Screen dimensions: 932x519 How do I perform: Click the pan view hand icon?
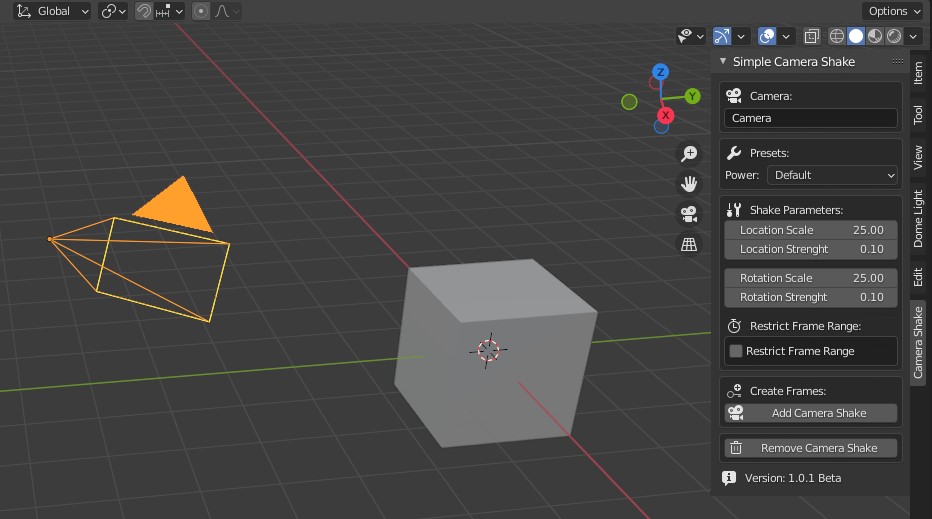(x=689, y=184)
